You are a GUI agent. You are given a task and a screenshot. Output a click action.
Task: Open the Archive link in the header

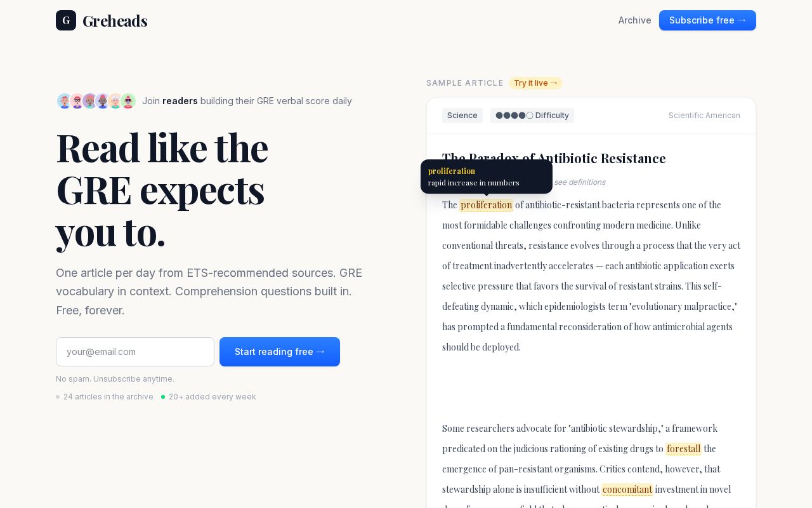click(x=634, y=20)
